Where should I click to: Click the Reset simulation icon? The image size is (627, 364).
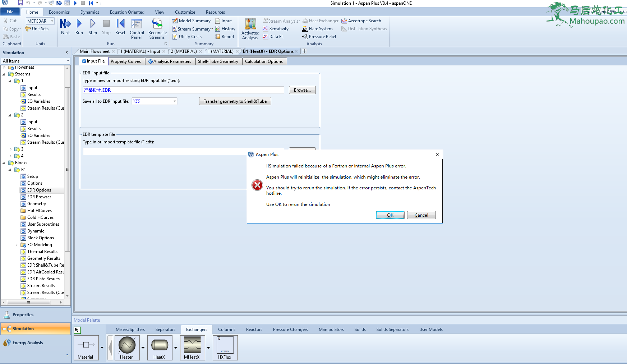coord(120,24)
